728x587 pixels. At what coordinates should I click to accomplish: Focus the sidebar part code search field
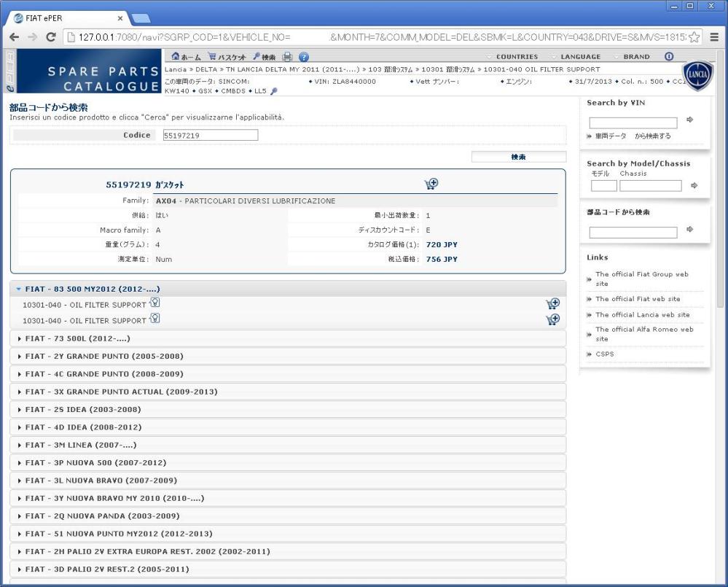[633, 232]
